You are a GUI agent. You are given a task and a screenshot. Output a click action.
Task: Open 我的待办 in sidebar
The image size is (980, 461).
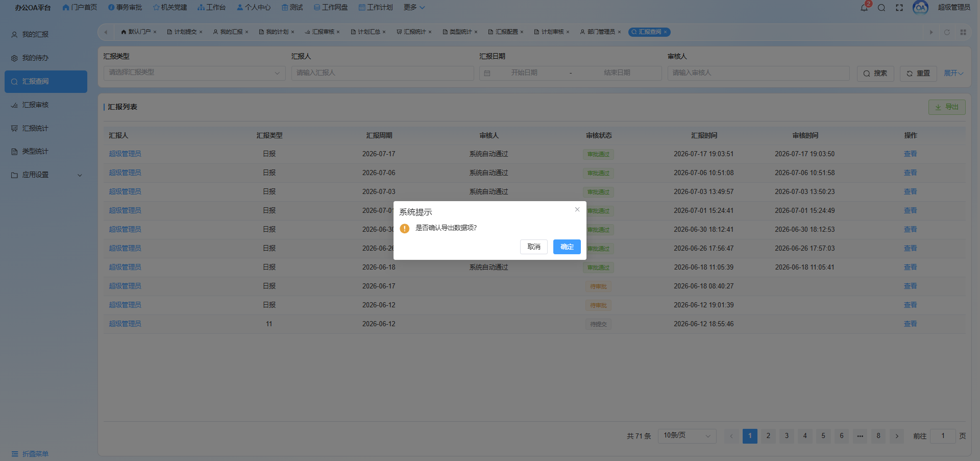click(46, 58)
